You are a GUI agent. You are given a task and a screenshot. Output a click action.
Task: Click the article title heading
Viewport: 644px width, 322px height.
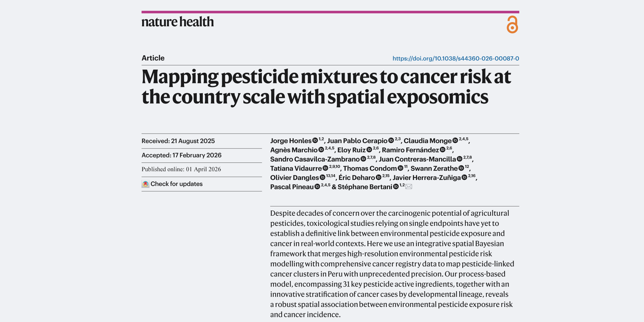click(326, 87)
